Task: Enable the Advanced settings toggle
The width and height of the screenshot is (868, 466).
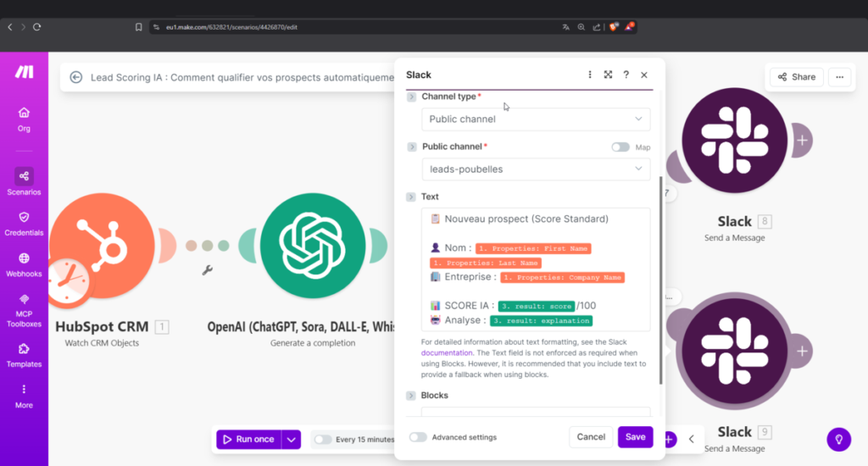Action: point(418,437)
